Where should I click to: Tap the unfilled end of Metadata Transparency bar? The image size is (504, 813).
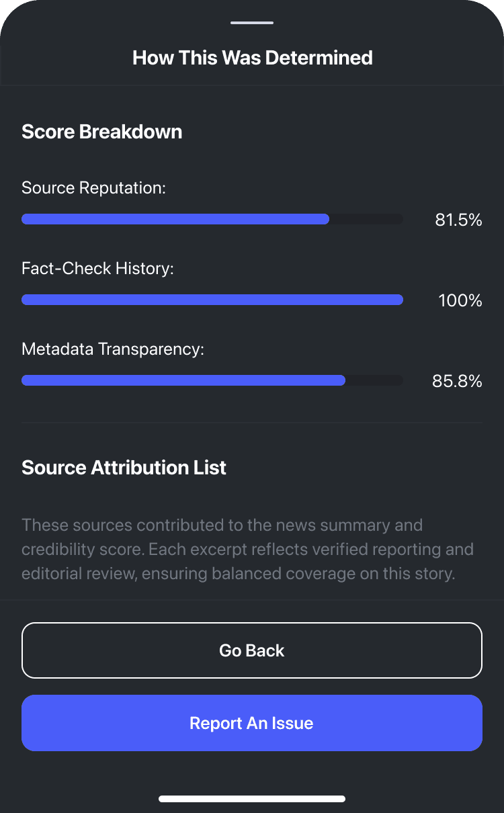374,380
